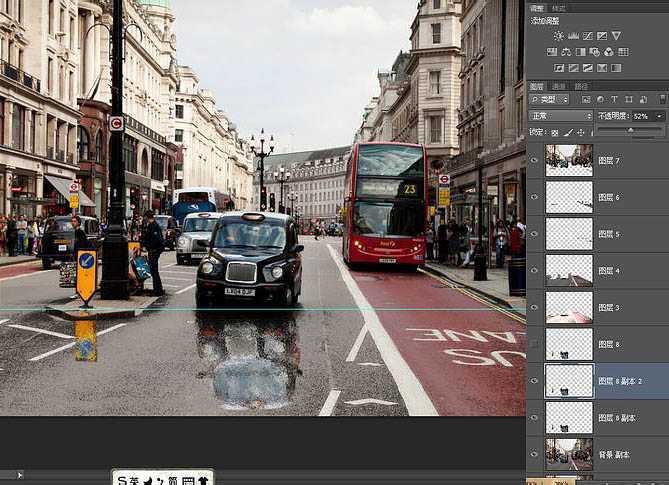Add a Color Lookup adjustment (grid icon)
The height and width of the screenshot is (485, 669).
(x=623, y=52)
